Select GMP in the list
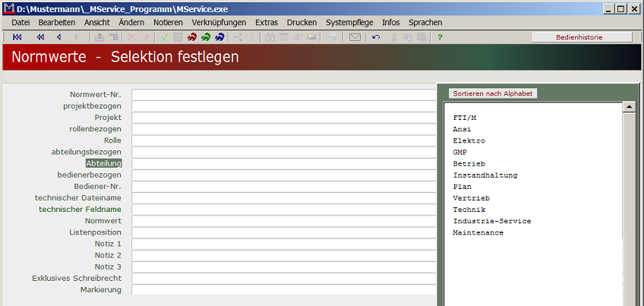644x306 pixels. [x=460, y=153]
